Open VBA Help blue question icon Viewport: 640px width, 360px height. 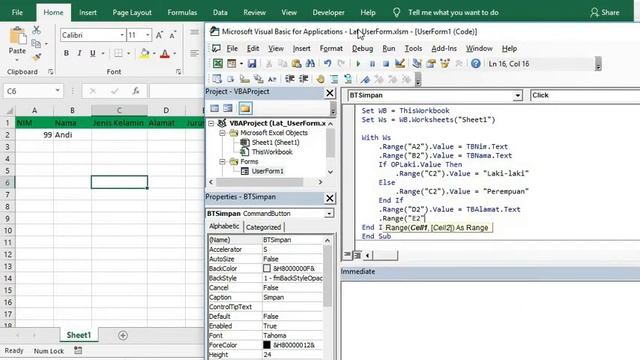[476, 64]
